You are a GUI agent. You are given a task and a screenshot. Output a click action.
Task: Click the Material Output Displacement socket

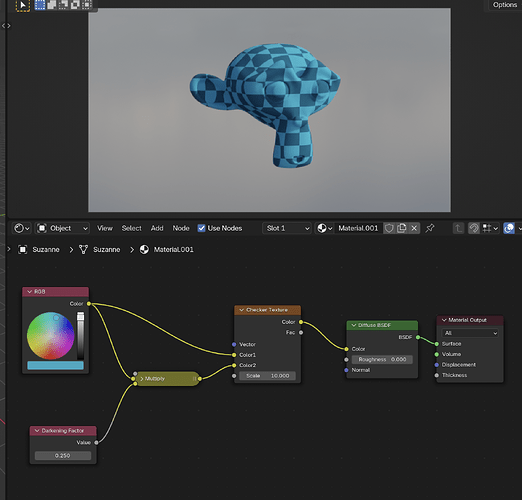[437, 365]
